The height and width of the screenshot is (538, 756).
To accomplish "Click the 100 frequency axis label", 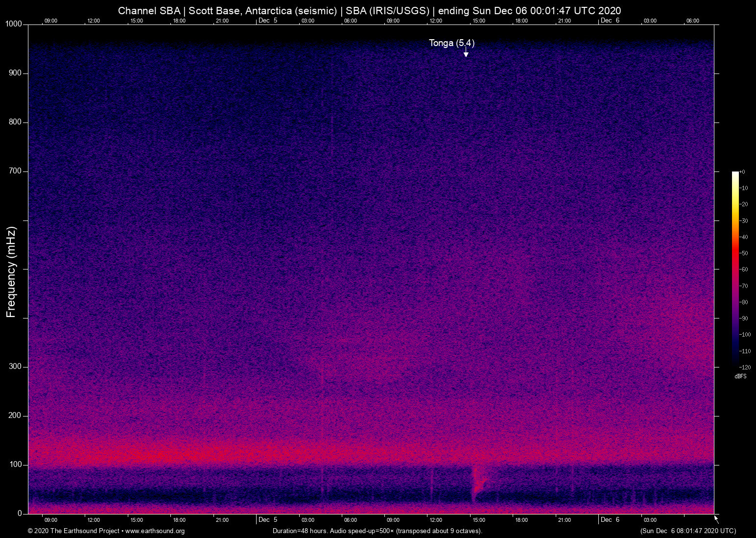I will click(15, 465).
